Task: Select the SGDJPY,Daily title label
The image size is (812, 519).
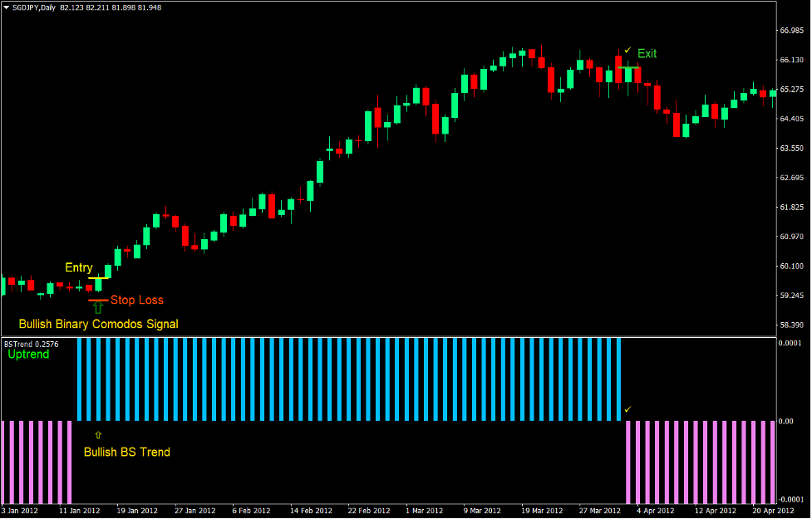Action: 37,6
